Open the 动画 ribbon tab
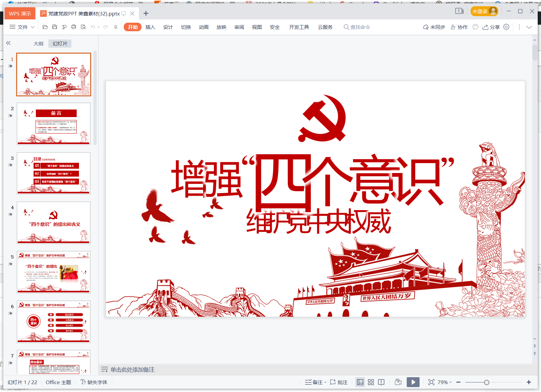This screenshot has height=392, width=541. tap(204, 27)
